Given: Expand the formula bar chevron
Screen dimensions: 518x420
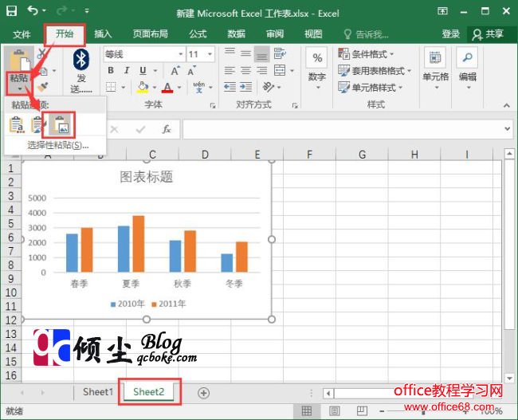Looking at the screenshot, I should 508,128.
